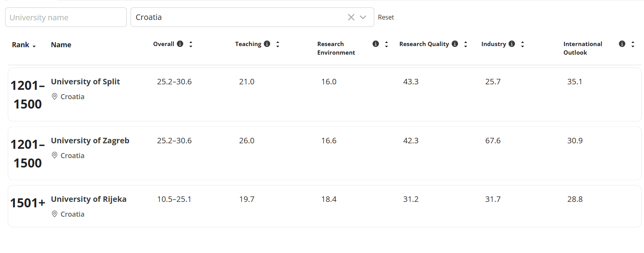
Task: Sort table by Teaching score
Action: (x=278, y=44)
